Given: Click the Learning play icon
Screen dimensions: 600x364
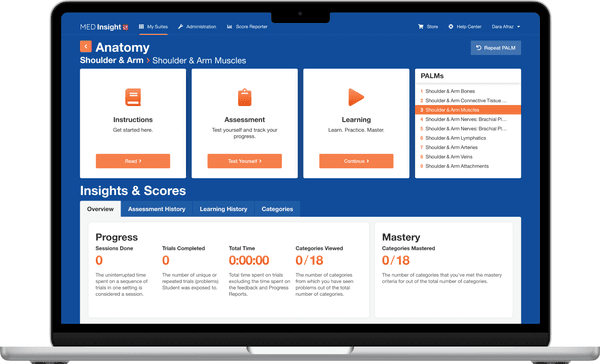Looking at the screenshot, I should point(356,97).
